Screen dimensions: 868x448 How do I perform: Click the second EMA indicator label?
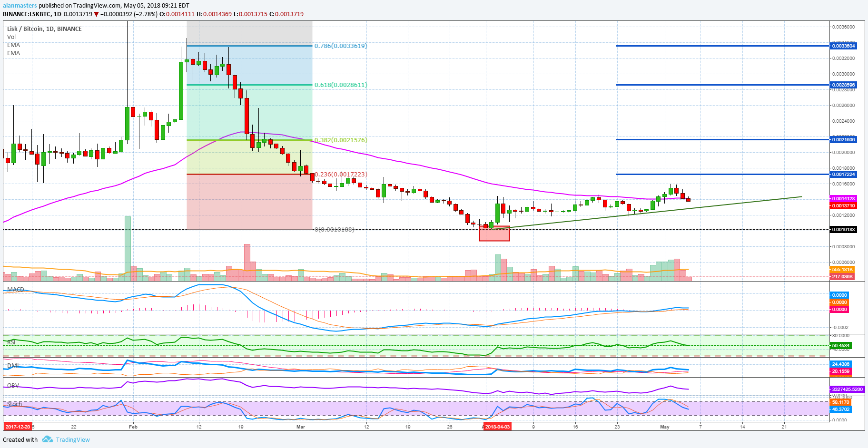point(13,53)
